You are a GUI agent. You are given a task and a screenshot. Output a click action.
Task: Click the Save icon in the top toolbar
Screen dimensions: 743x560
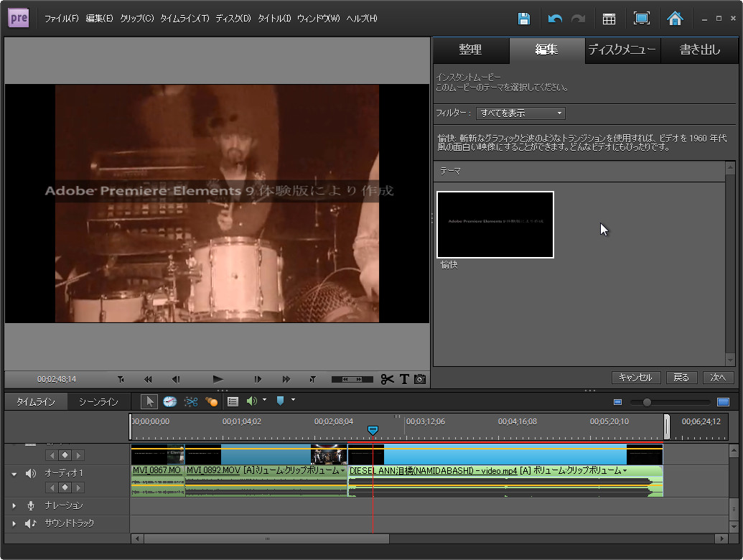click(523, 19)
